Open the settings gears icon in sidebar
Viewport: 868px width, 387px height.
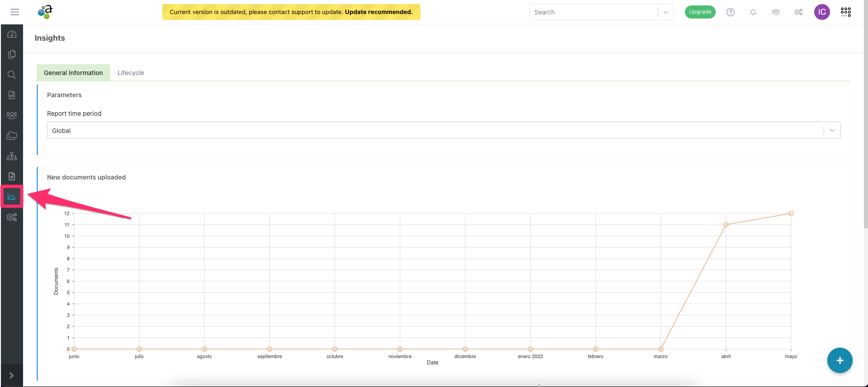pyautogui.click(x=12, y=217)
